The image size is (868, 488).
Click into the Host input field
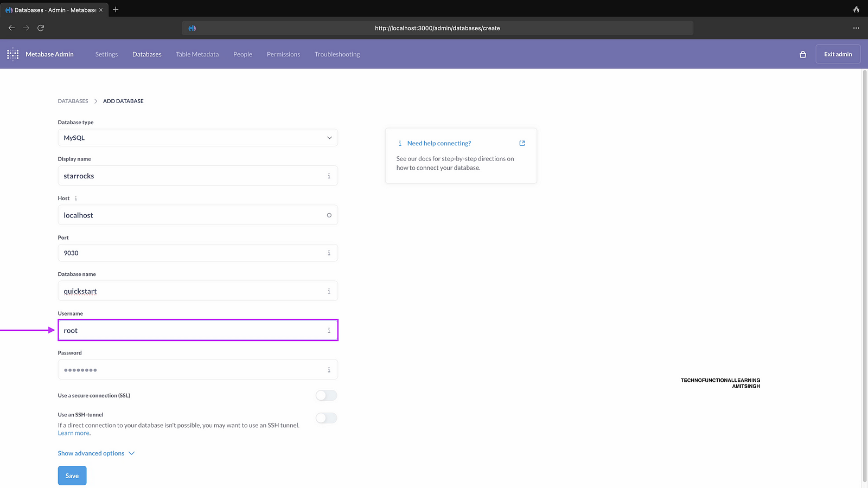click(x=190, y=215)
